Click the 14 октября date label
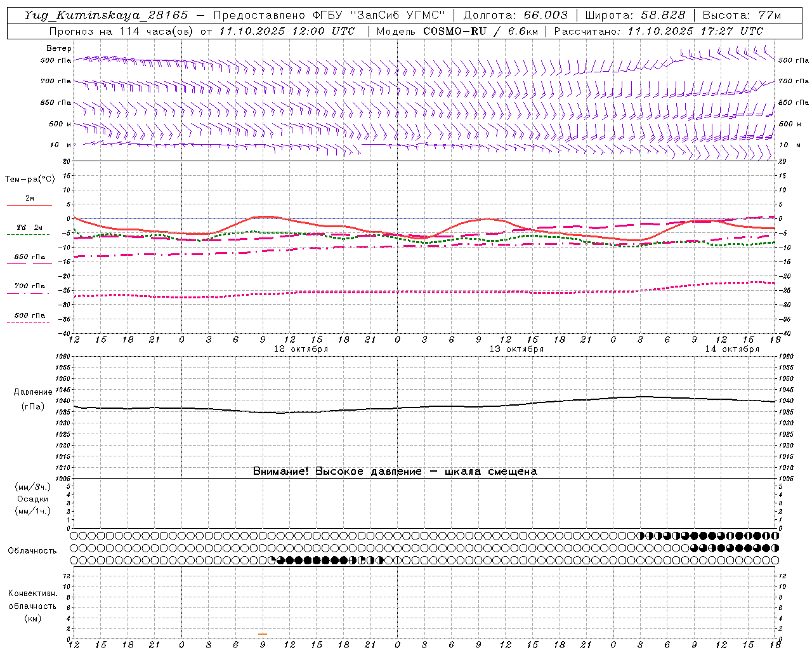The width and height of the screenshot is (812, 650). click(732, 349)
